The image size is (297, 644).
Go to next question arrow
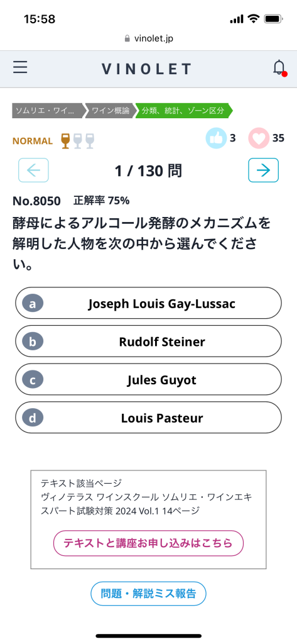263,170
